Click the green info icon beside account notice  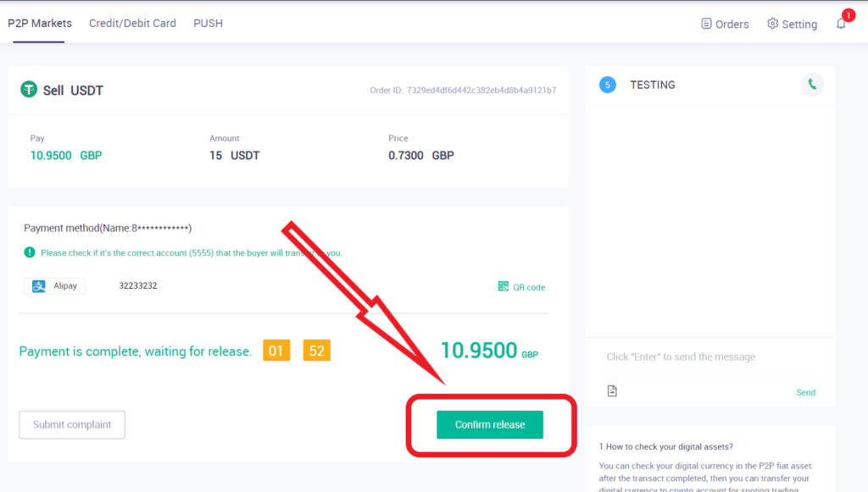point(30,252)
